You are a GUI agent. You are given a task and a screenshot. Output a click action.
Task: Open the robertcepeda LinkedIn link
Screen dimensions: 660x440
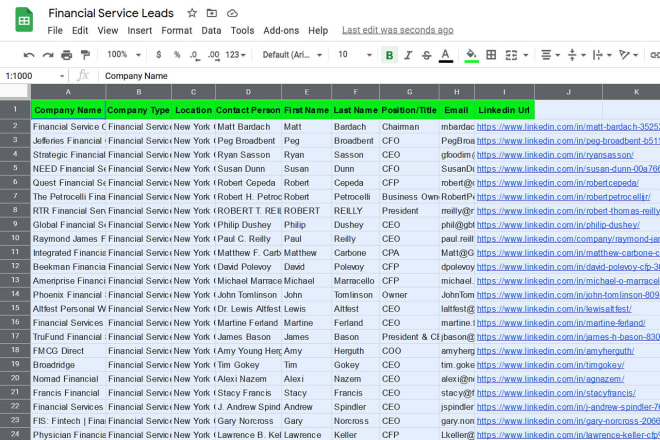[x=557, y=183]
